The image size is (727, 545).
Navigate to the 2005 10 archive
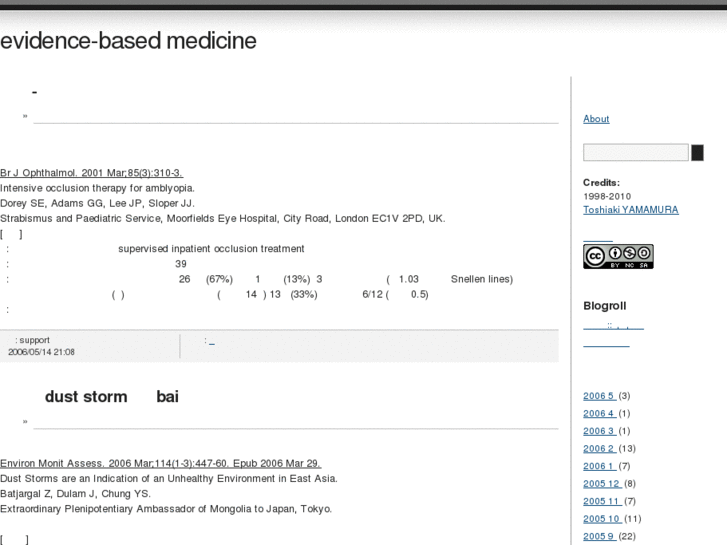point(602,519)
